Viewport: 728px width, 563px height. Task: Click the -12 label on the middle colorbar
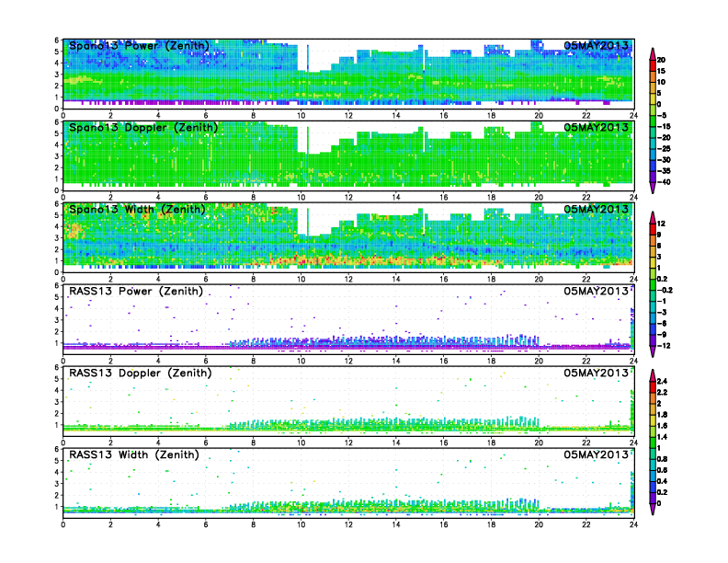[x=664, y=346]
